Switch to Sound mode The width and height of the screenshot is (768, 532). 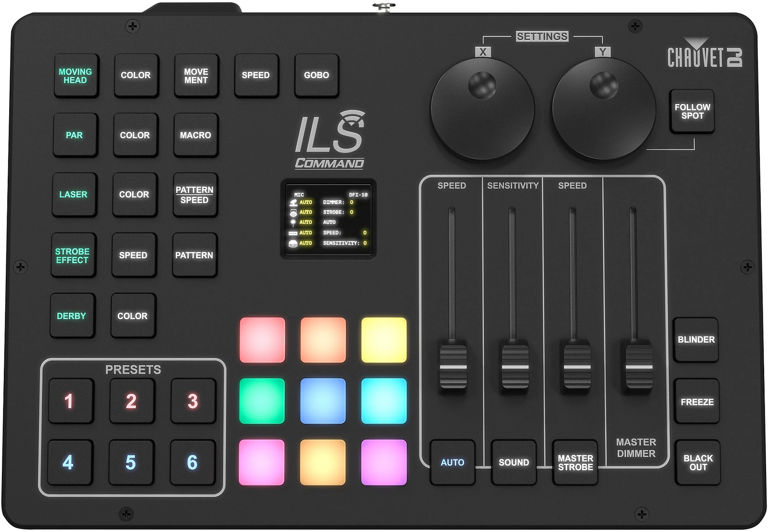(x=513, y=462)
